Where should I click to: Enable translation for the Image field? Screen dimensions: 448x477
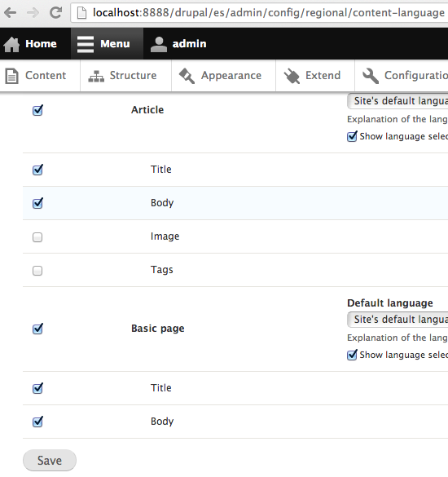click(37, 237)
